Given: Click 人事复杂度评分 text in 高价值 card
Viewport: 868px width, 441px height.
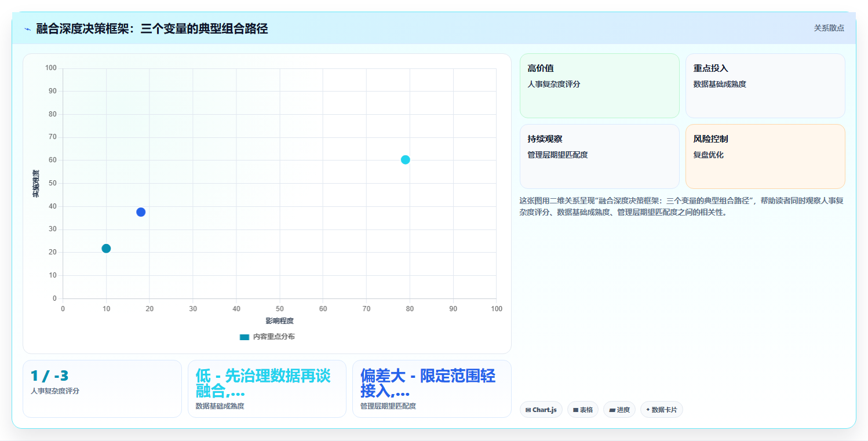Looking at the screenshot, I should pyautogui.click(x=554, y=84).
